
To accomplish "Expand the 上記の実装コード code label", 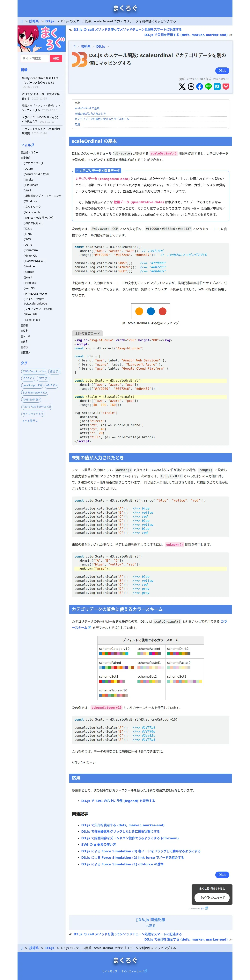I will (87, 333).
